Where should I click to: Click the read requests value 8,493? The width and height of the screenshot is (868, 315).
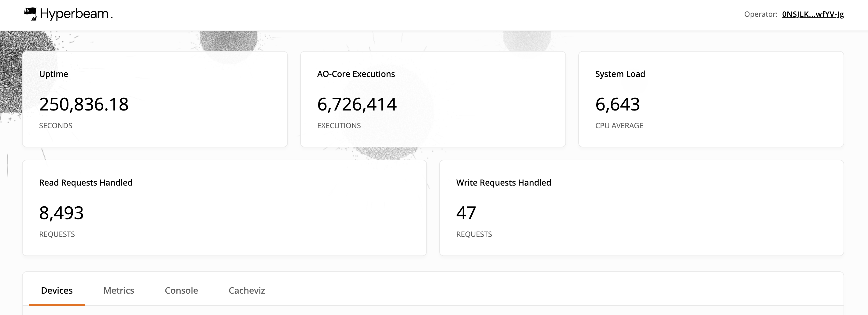(61, 213)
